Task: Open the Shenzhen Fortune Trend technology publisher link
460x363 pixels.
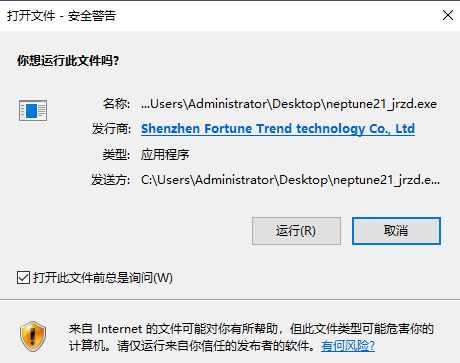Action: click(x=278, y=129)
